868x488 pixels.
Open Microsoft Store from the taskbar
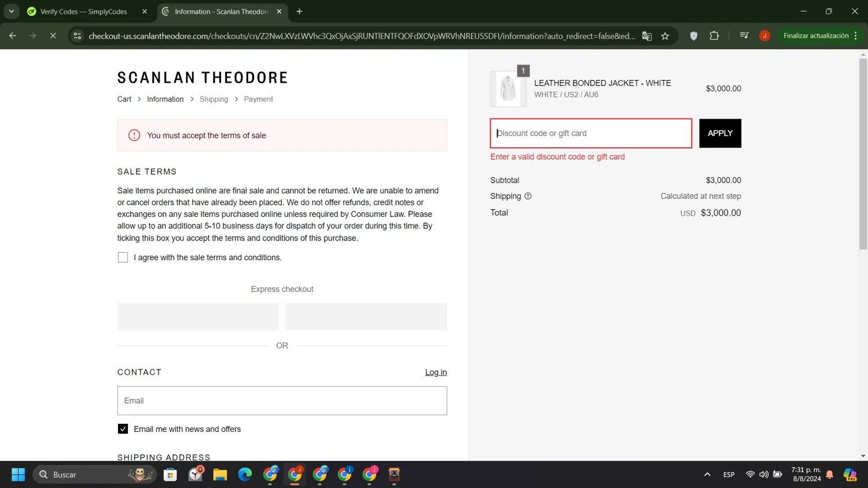(170, 475)
